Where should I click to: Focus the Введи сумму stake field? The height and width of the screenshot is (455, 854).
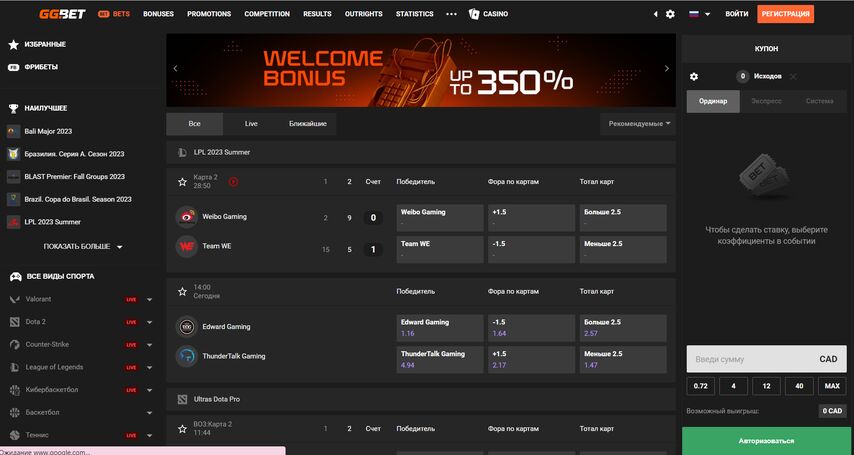click(x=766, y=360)
